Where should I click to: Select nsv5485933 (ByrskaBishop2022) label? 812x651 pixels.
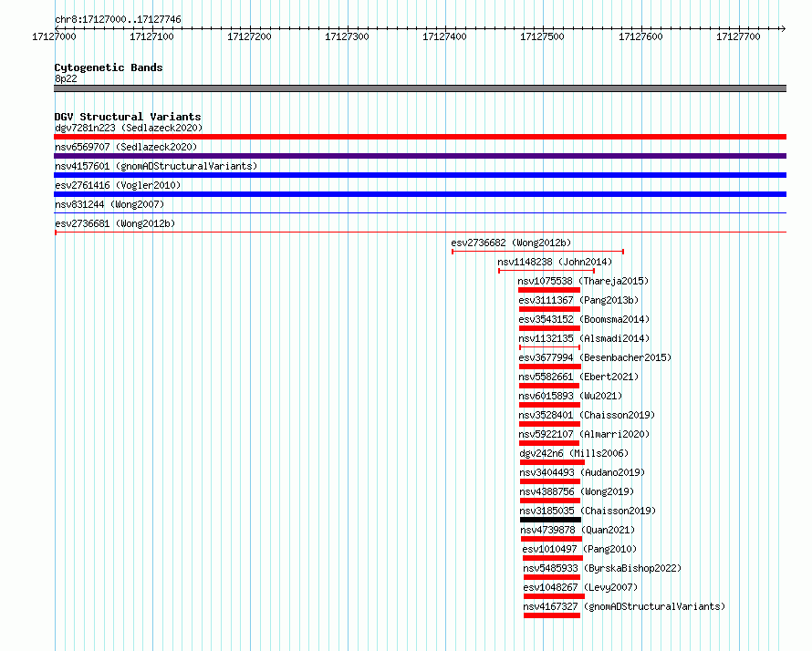pos(602,568)
